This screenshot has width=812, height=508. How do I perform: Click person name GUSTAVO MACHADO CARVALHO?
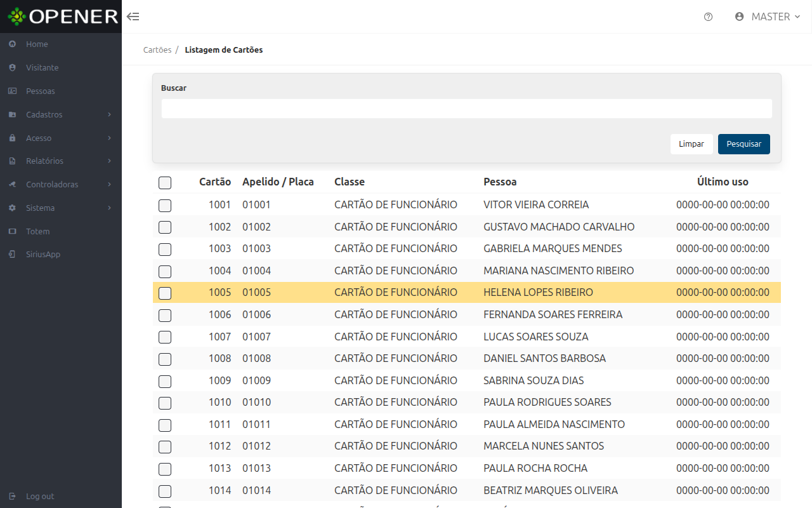tap(559, 227)
